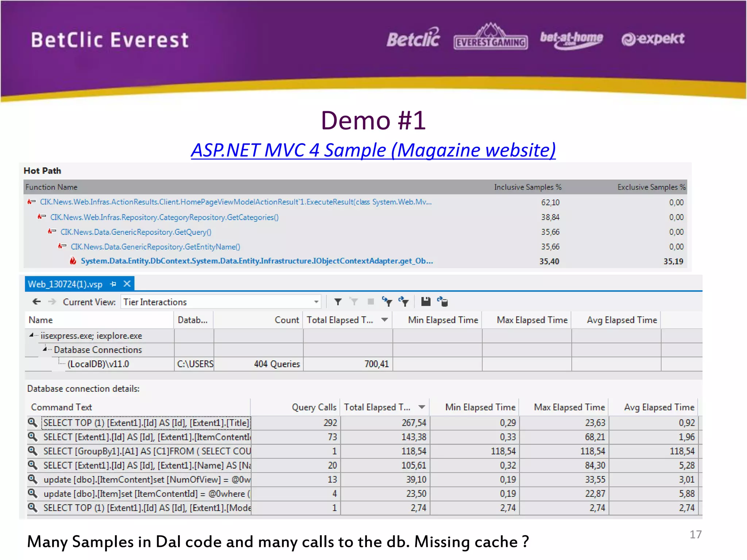Viewport: 747px width, 560px height.
Task: Click the export database cylinder icon
Action: [x=442, y=301]
